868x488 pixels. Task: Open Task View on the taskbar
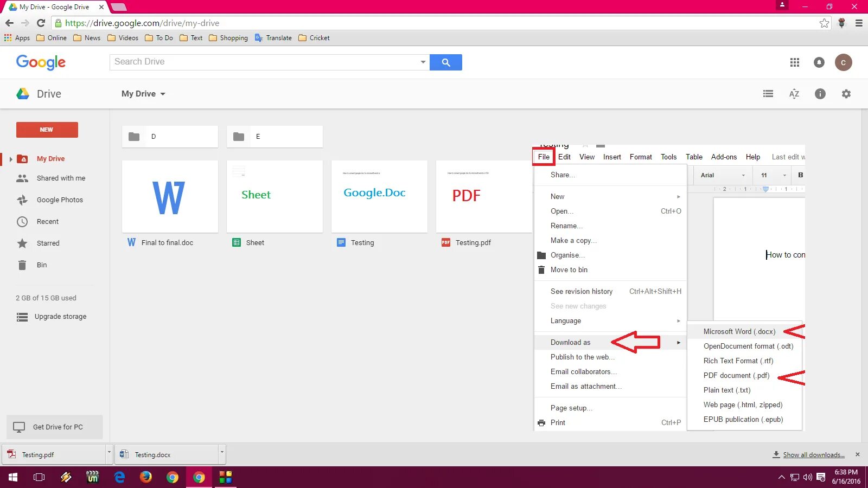click(39, 477)
